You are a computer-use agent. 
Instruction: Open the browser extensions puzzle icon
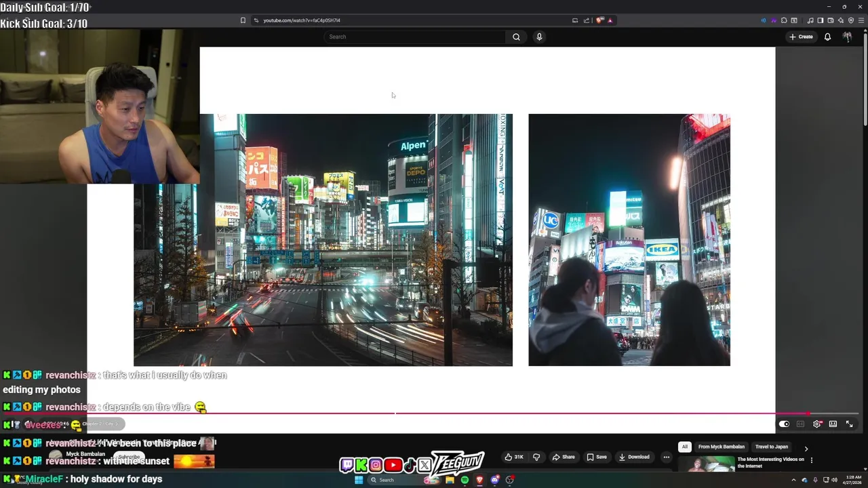pos(784,20)
